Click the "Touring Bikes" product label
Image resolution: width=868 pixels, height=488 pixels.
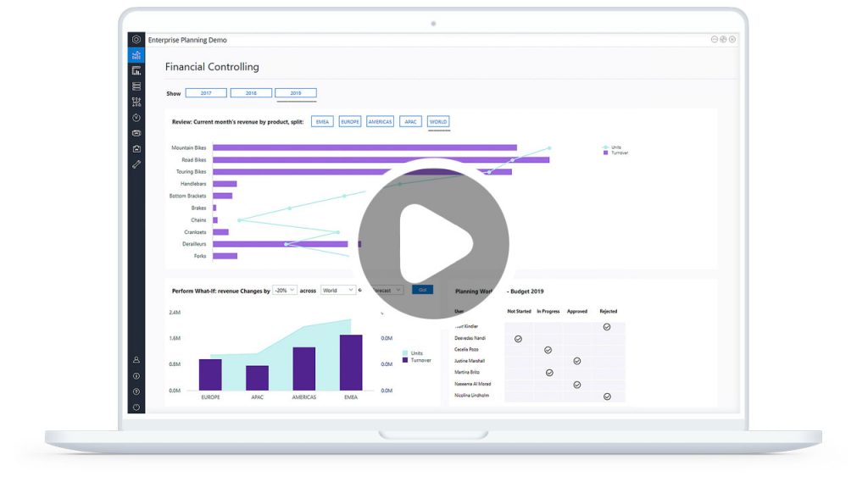[192, 171]
